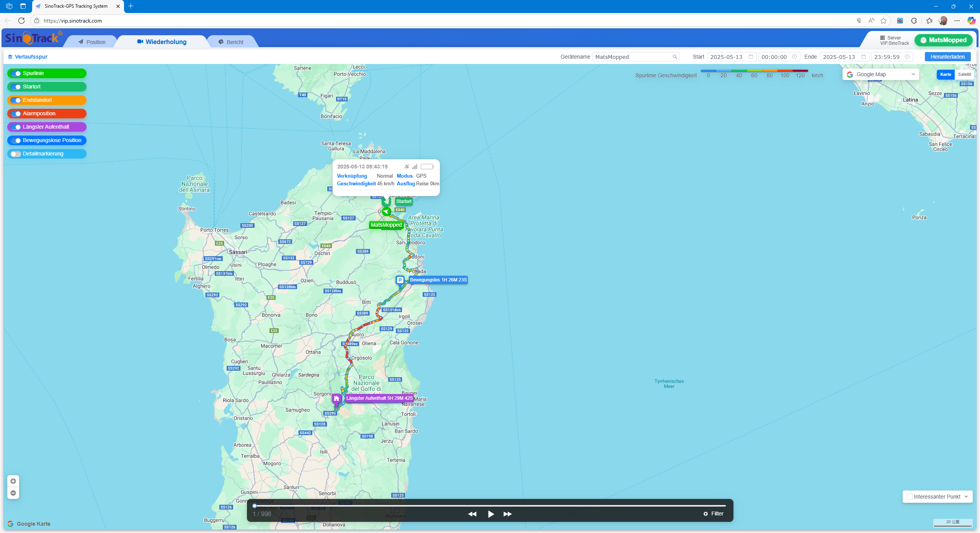The width and height of the screenshot is (980, 533).
Task: Click purple longest stay house marker
Action: pyautogui.click(x=336, y=399)
